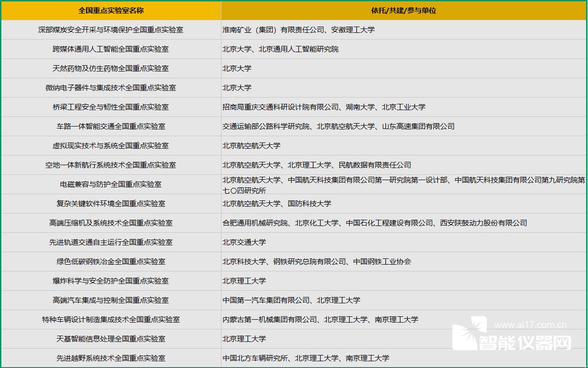Select the 微纳电子器件与集成技术全国重点实验室 cell
This screenshot has height=368, width=588.
coord(111,87)
